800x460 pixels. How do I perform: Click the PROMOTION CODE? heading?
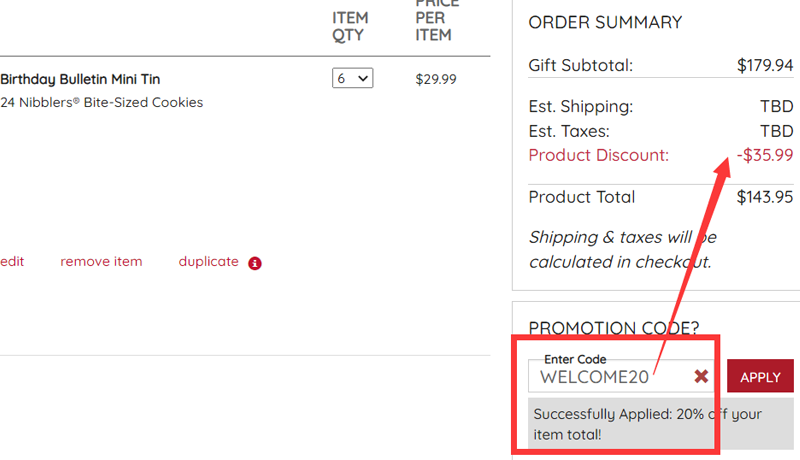(x=613, y=328)
